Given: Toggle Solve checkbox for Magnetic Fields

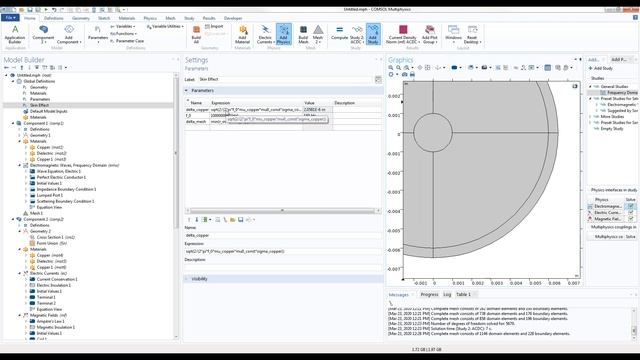Looking at the screenshot, I should point(631,219).
